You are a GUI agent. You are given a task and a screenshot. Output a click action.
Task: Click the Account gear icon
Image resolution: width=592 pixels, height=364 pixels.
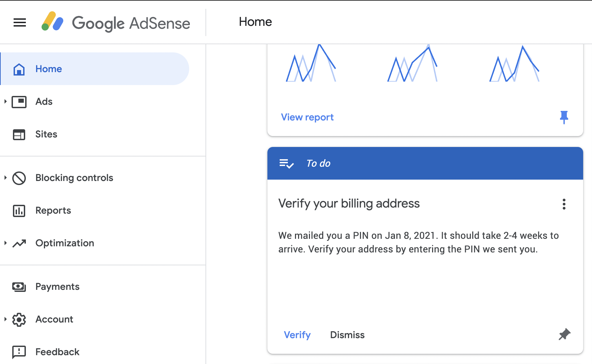(19, 319)
